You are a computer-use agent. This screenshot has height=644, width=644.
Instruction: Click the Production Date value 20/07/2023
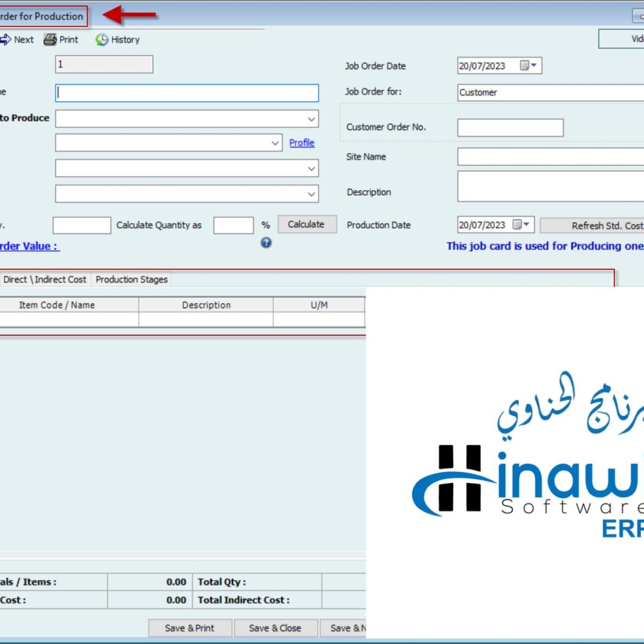click(482, 225)
